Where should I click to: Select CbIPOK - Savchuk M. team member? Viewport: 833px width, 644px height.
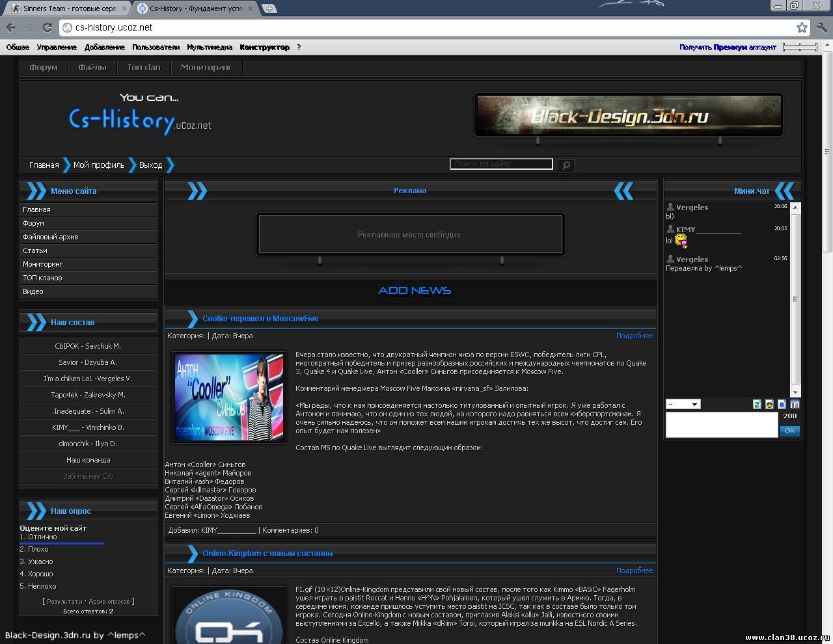[89, 346]
